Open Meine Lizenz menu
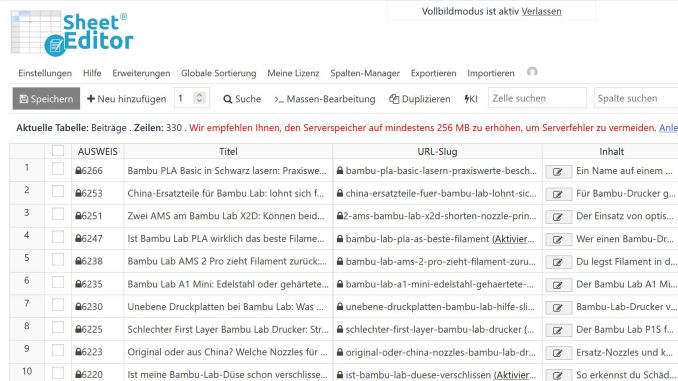Viewport: 678px width, 381px height. point(293,73)
